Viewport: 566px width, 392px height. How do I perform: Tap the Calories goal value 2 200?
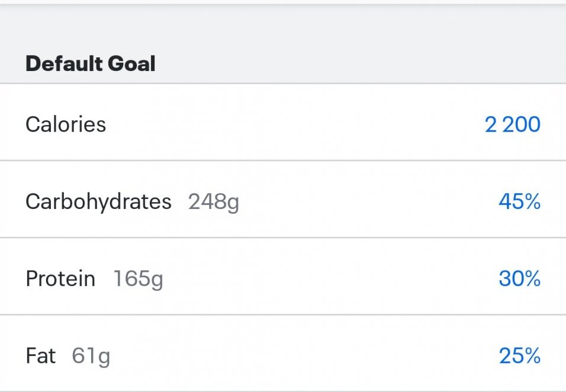tap(512, 124)
